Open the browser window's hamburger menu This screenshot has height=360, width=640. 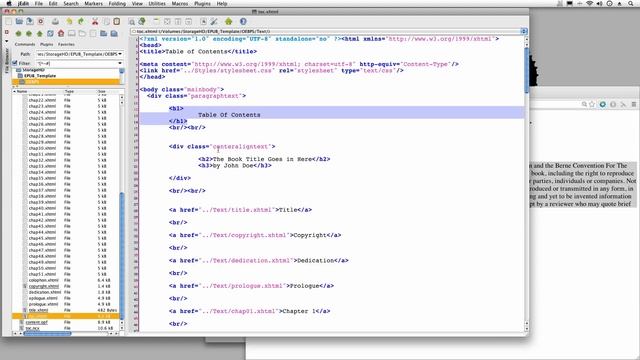[x=634, y=104]
